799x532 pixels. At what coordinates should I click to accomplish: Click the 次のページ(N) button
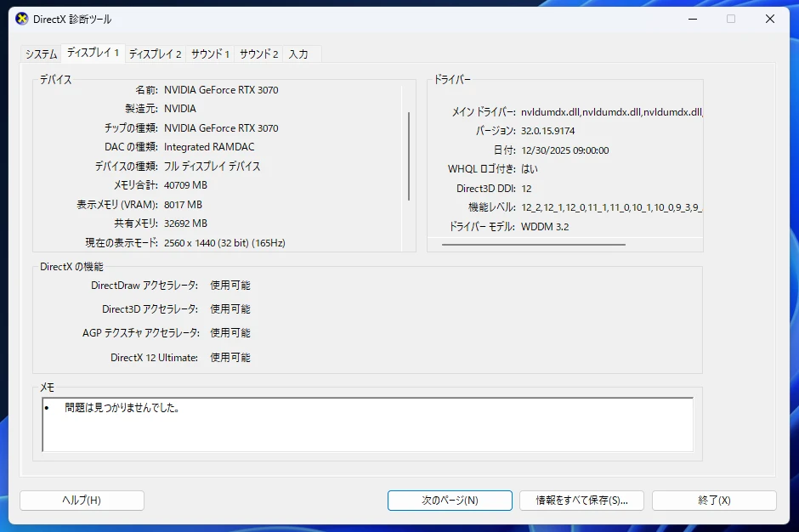[450, 501]
